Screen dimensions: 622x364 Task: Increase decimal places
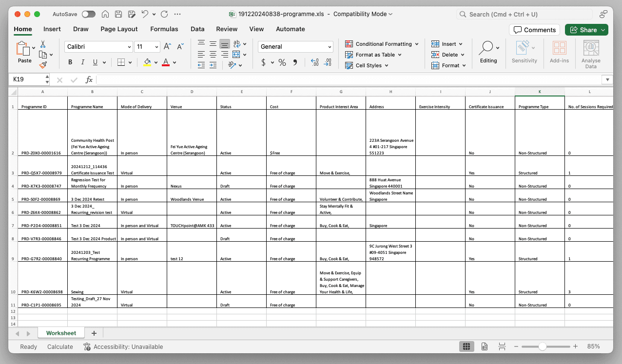[x=315, y=62]
